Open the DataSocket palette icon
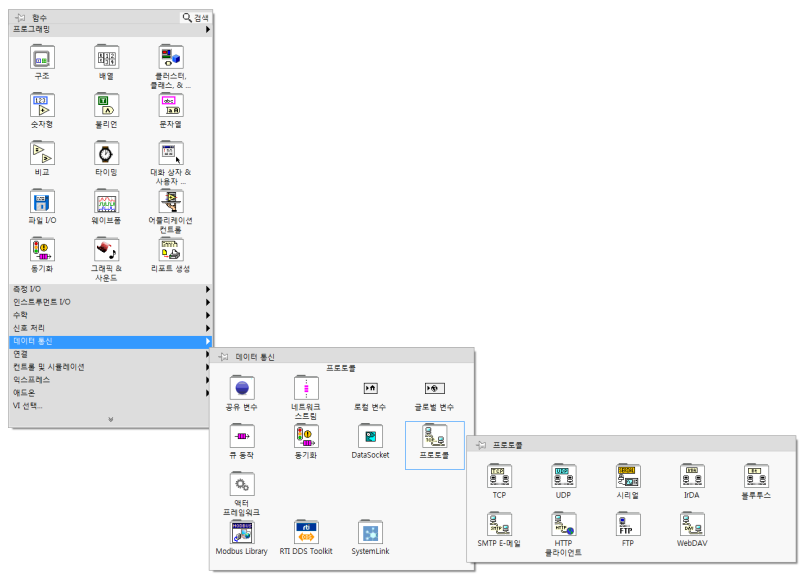 pos(370,436)
